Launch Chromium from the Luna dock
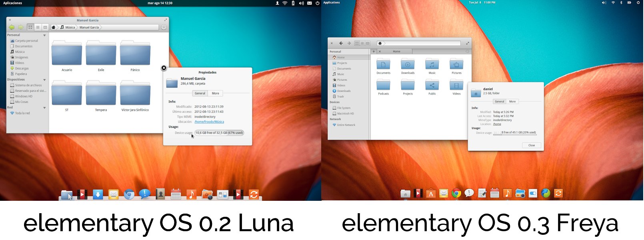 (129, 194)
